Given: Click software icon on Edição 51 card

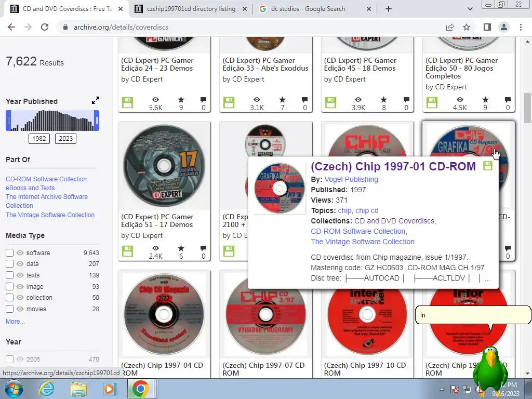Looking at the screenshot, I should coord(127,251).
